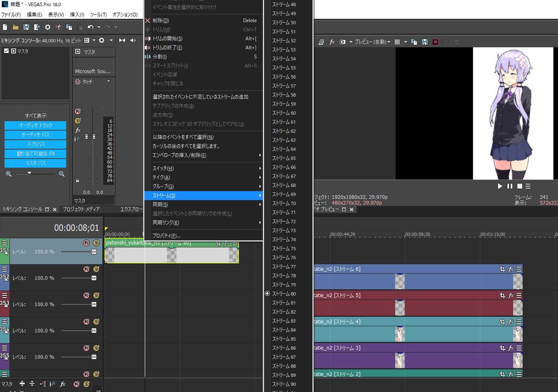Click master bus mute icon in mixer strip
Viewport: 558px width, 392px height.
point(78,111)
